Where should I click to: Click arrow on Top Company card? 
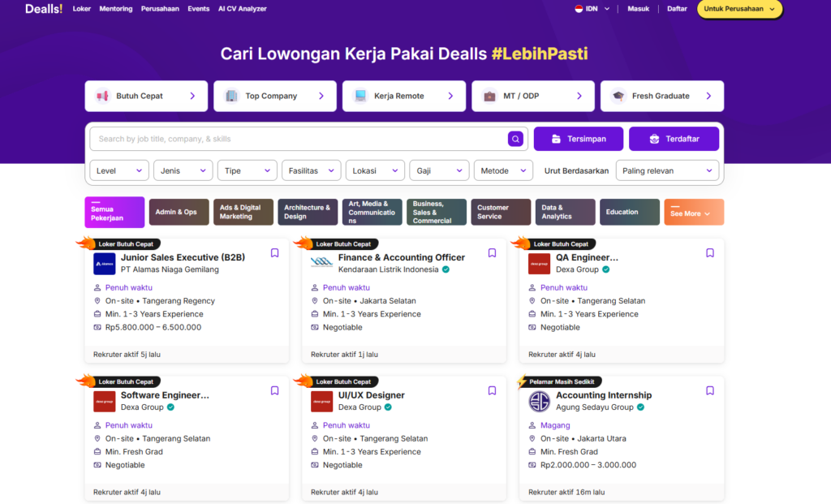pos(321,96)
